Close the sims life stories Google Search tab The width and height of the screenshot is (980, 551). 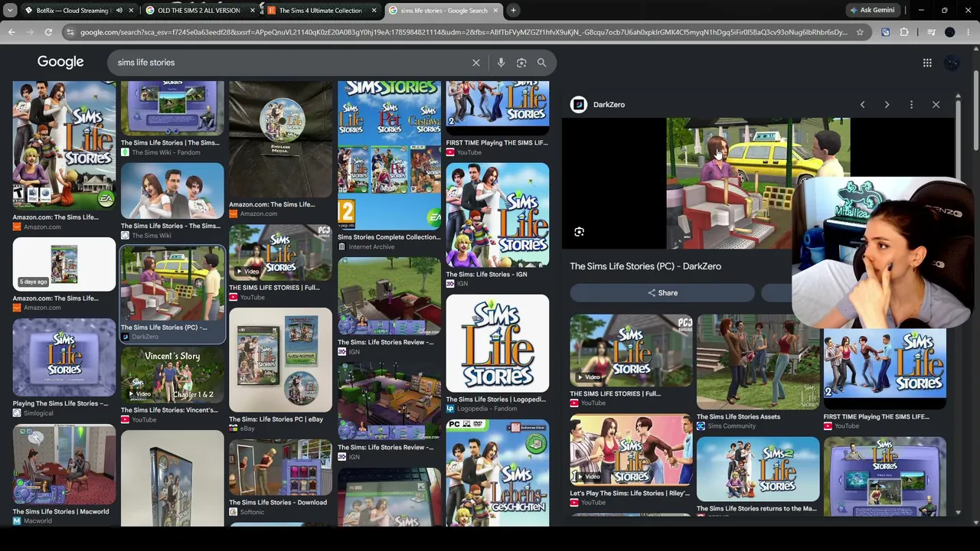(495, 11)
